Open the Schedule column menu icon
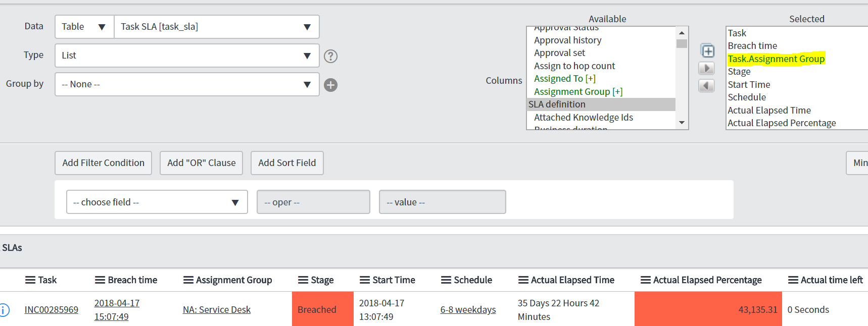868x326 pixels. [x=446, y=280]
